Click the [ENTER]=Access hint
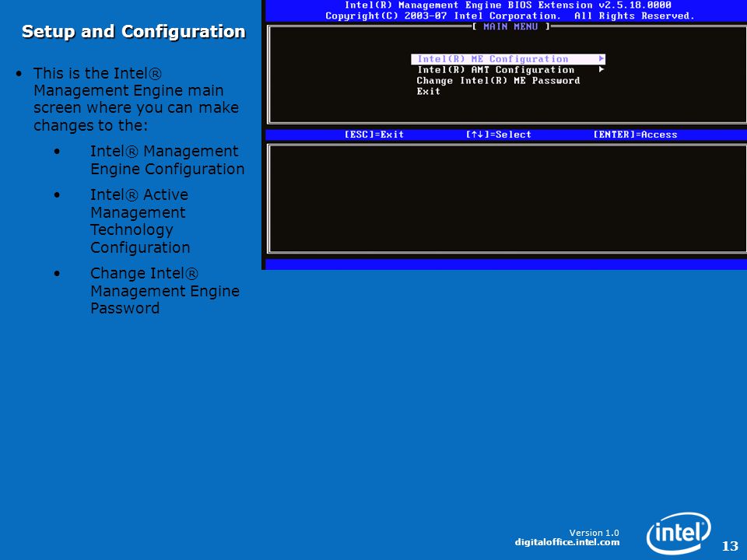This screenshot has width=747, height=560. [x=635, y=135]
